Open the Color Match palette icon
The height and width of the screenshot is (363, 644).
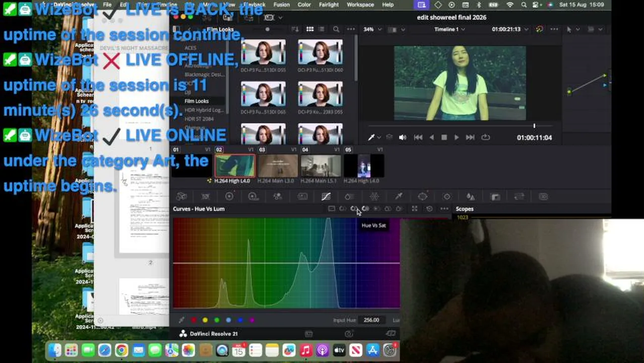206,197
